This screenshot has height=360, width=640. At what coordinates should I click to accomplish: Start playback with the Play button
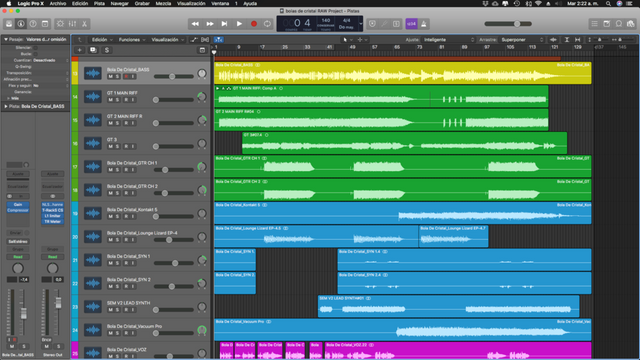click(x=239, y=24)
